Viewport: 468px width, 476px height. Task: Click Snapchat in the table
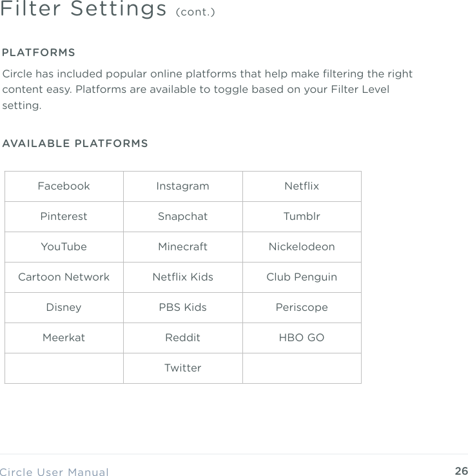point(182,217)
